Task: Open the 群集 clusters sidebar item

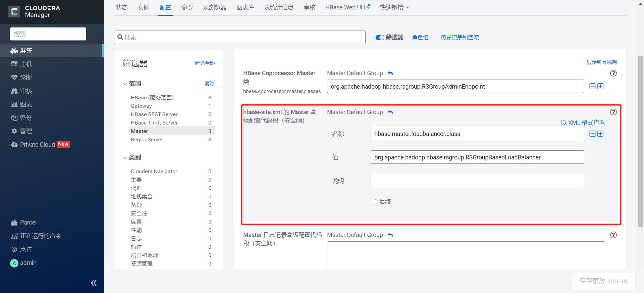Action: coord(52,51)
